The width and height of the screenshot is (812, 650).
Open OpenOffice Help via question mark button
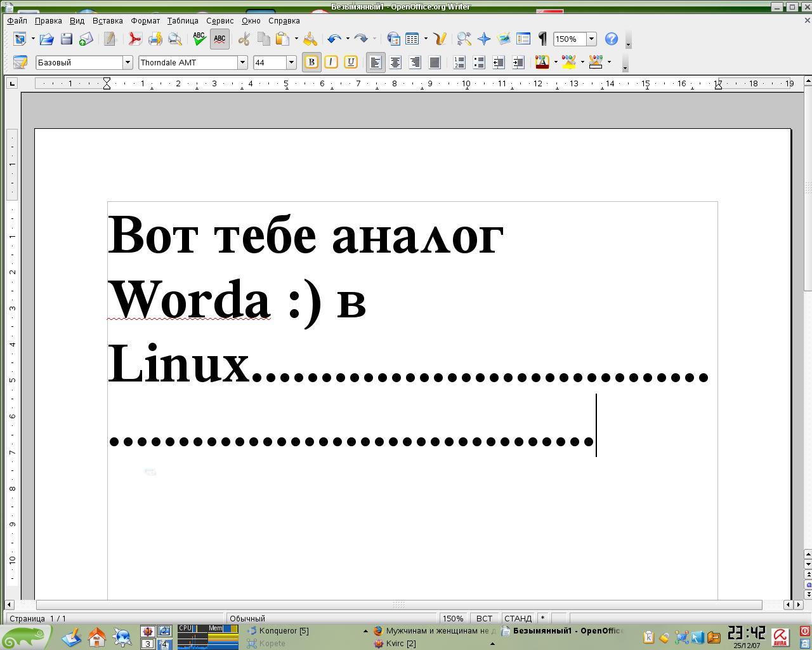click(610, 39)
